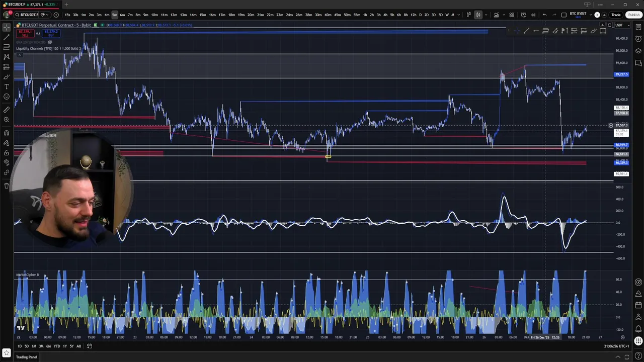
Task: Open the indicator templates grid
Action: (512, 15)
